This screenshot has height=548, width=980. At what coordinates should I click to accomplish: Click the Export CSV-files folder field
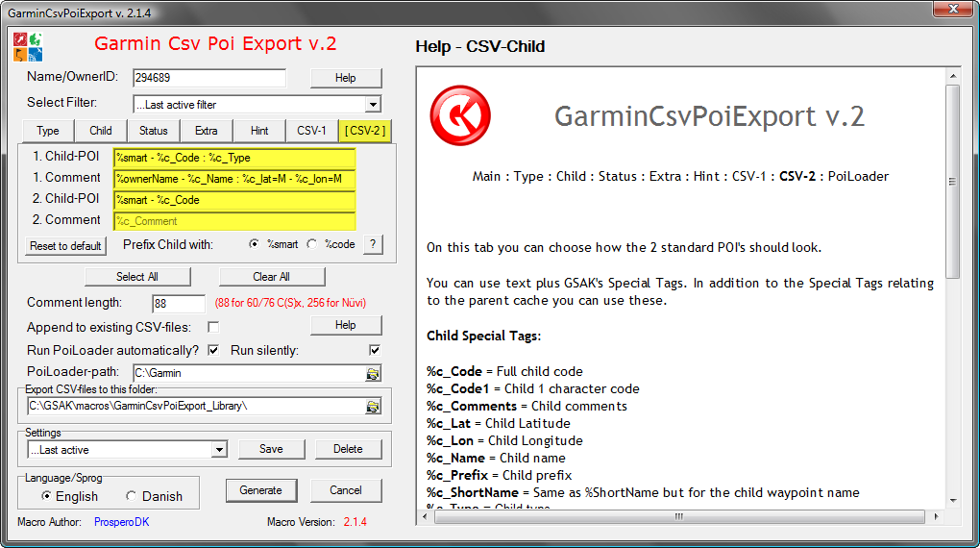coord(196,407)
